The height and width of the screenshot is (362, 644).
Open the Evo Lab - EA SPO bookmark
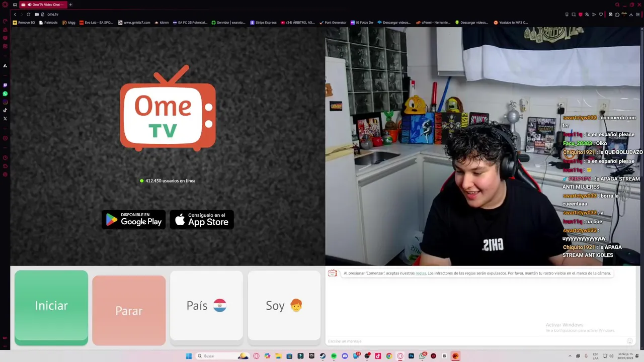97,23
